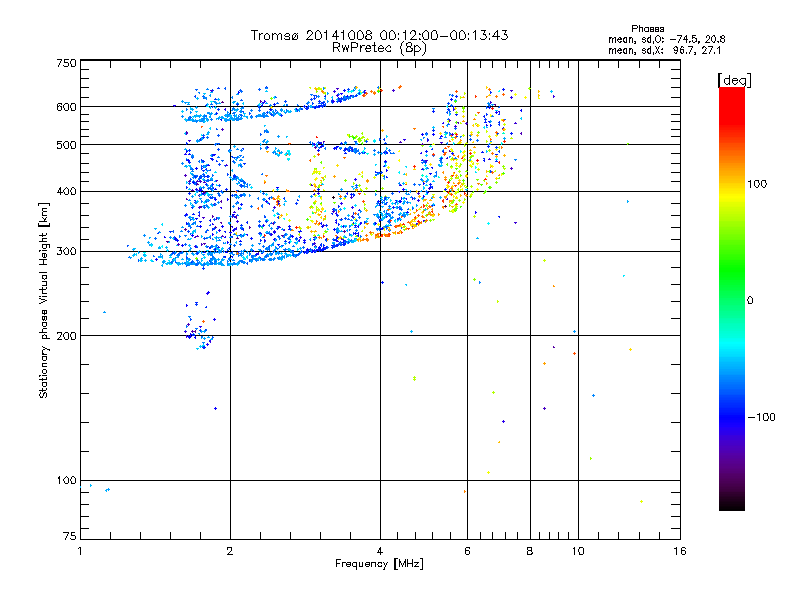Click the black bottom of the phase colorbar
Image resolution: width=800 pixels, height=600 pixels.
(x=732, y=503)
